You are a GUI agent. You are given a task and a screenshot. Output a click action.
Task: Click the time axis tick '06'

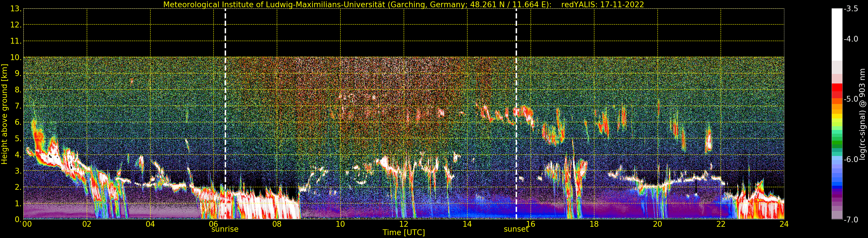tap(214, 224)
